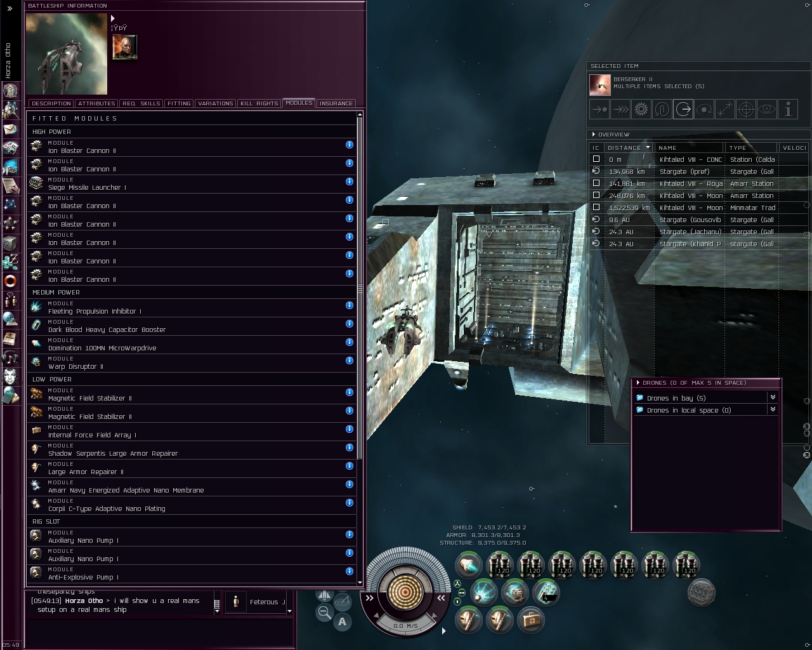Screen dimensions: 812x650
Task: Show info for Anti-Explosive Pump I rig
Action: pyautogui.click(x=350, y=571)
